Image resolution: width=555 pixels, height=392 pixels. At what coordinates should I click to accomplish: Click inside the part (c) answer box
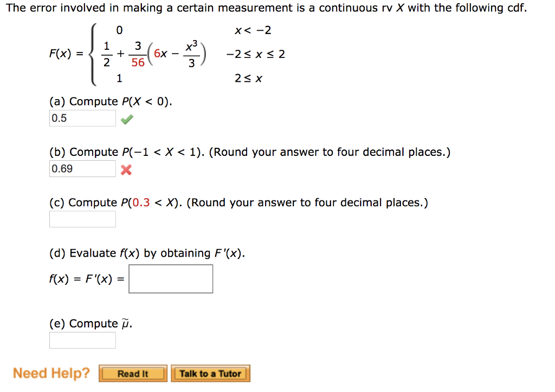[x=82, y=219]
